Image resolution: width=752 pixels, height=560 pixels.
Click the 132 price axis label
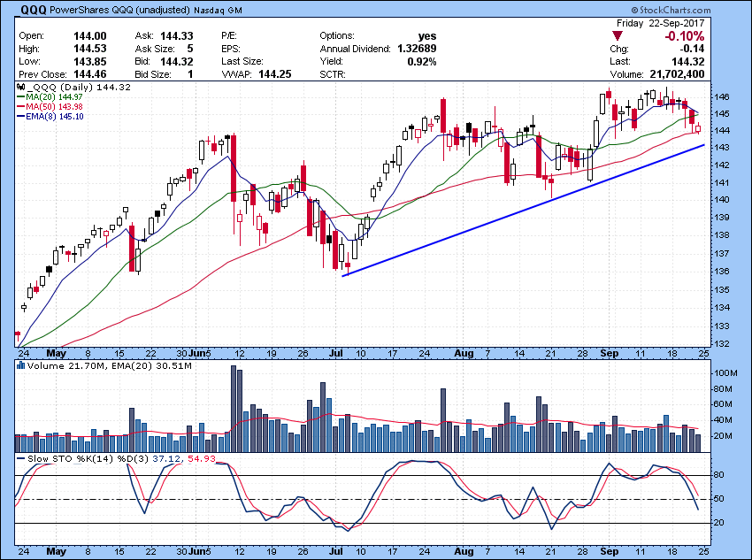722,344
